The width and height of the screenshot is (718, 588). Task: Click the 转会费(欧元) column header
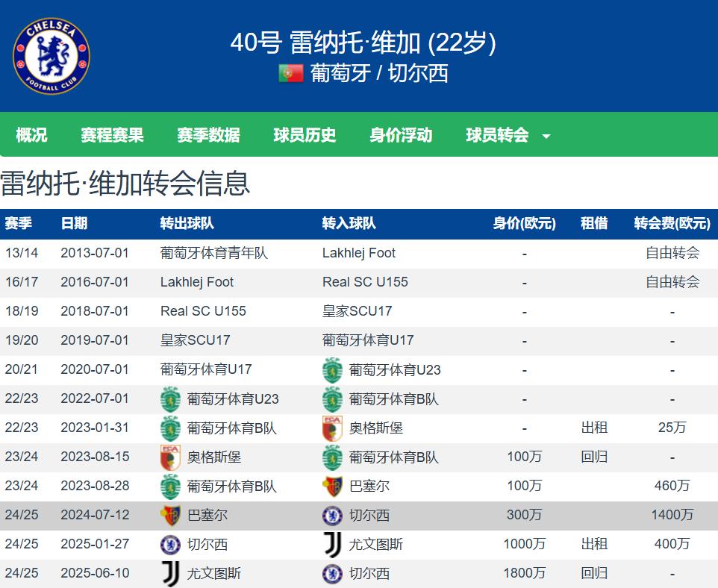(672, 223)
